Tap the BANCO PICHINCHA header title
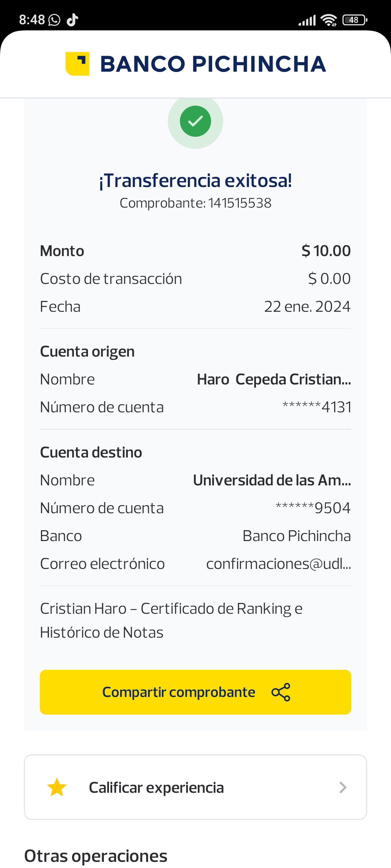The height and width of the screenshot is (868, 391). coord(213,64)
